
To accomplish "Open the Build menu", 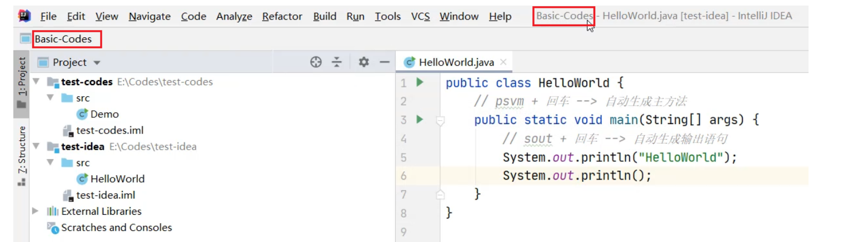I will 325,16.
